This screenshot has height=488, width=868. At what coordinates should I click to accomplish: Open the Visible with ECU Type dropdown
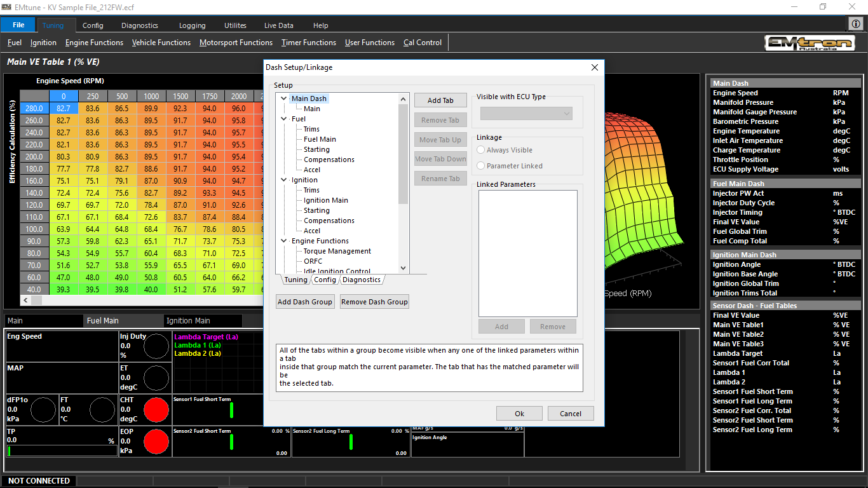tap(526, 114)
